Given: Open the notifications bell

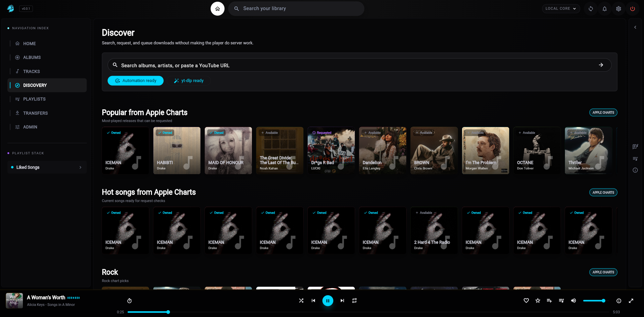Looking at the screenshot, I should coord(605,9).
